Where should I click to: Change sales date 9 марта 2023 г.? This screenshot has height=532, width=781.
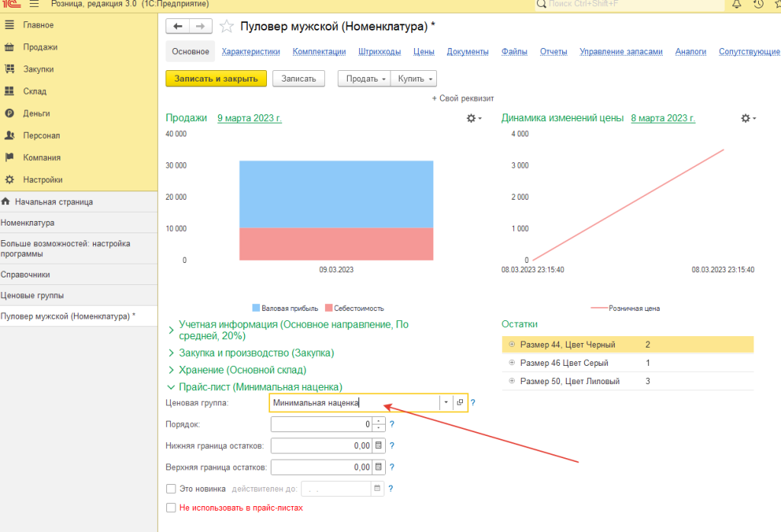pos(249,118)
